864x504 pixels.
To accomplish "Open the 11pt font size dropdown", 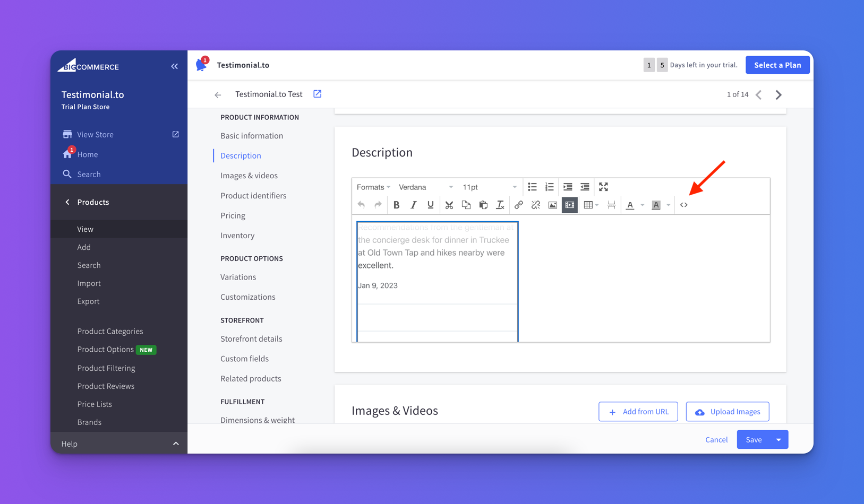I will [x=489, y=187].
